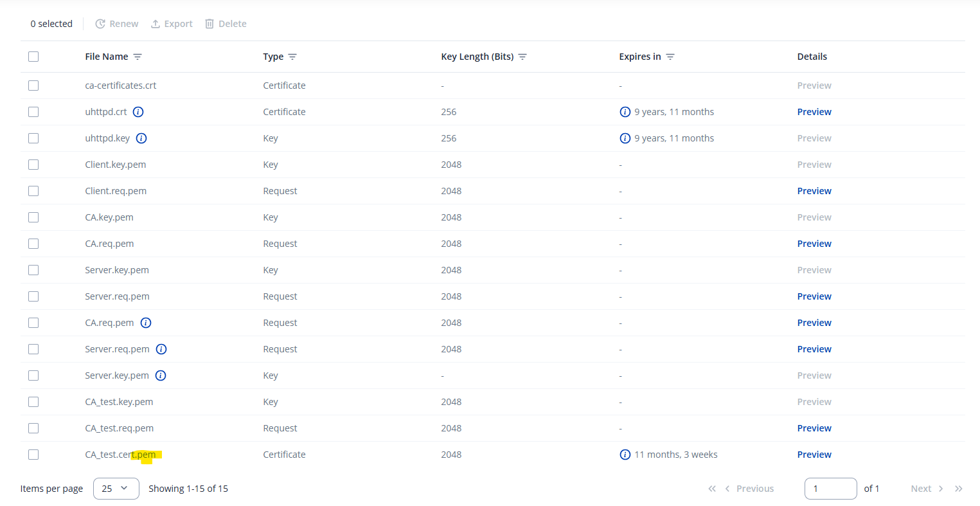Jump to last page with double-chevron icon
Image resolution: width=980 pixels, height=506 pixels.
click(x=958, y=489)
